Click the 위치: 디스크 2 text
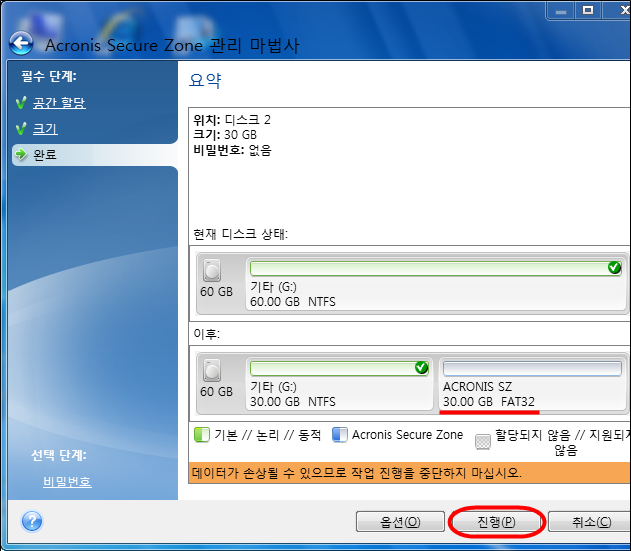The height and width of the screenshot is (551, 631). 232,120
